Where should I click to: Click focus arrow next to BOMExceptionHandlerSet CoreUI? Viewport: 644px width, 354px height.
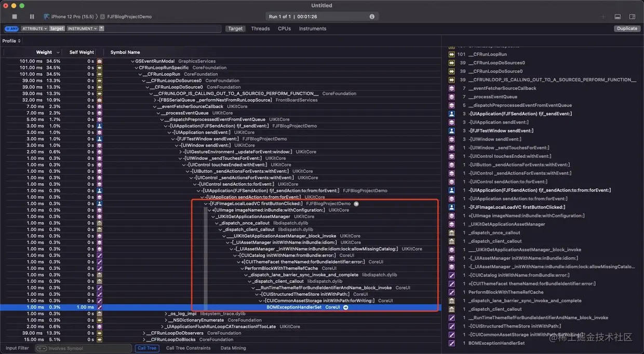point(346,307)
